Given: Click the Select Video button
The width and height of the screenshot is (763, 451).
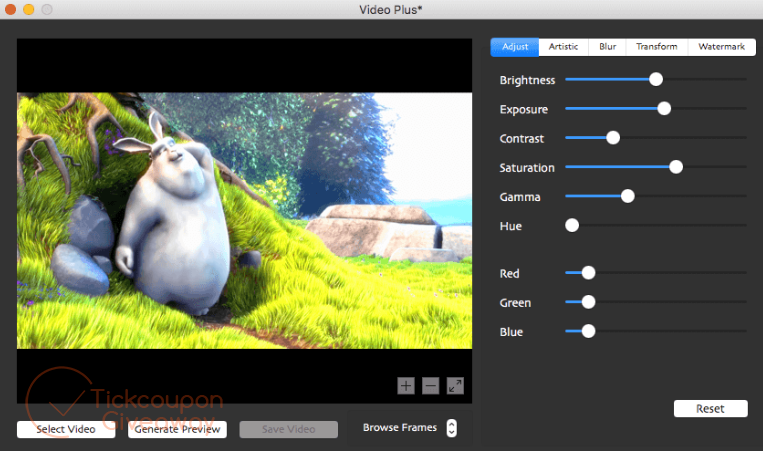Looking at the screenshot, I should click(x=66, y=429).
